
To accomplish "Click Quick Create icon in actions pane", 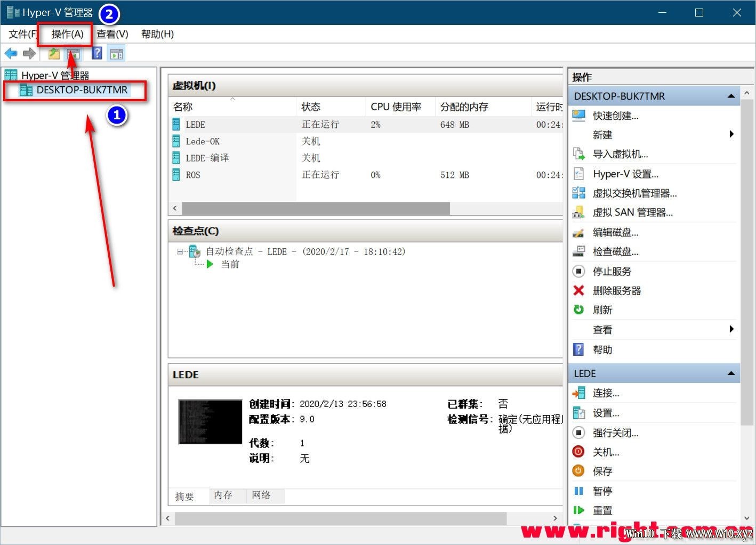I will coord(578,116).
